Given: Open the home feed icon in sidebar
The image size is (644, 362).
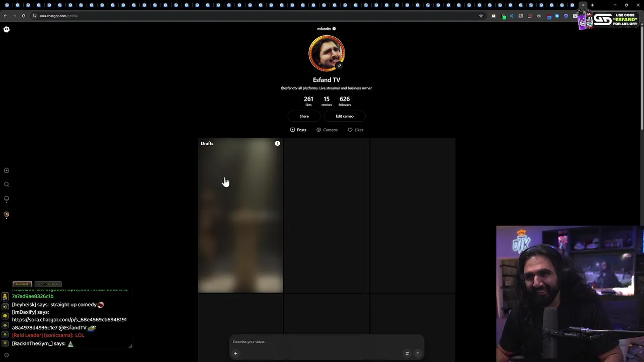Looking at the screenshot, I should pyautogui.click(x=7, y=170).
